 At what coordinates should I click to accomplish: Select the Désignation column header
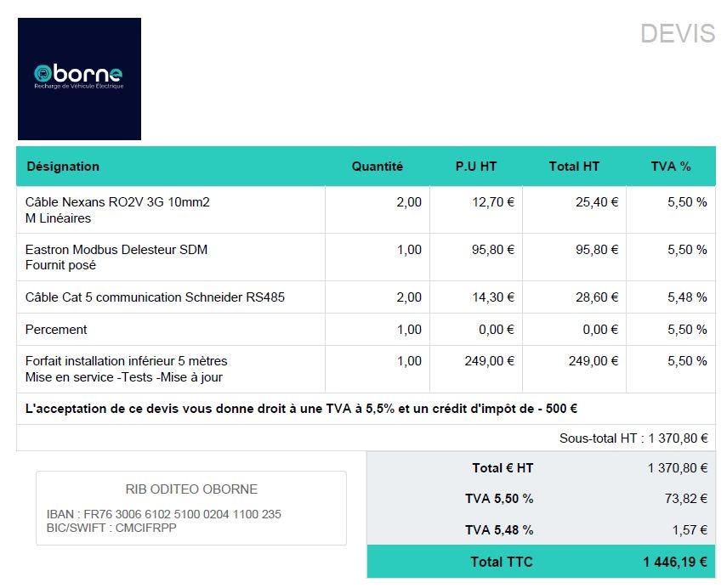[63, 167]
